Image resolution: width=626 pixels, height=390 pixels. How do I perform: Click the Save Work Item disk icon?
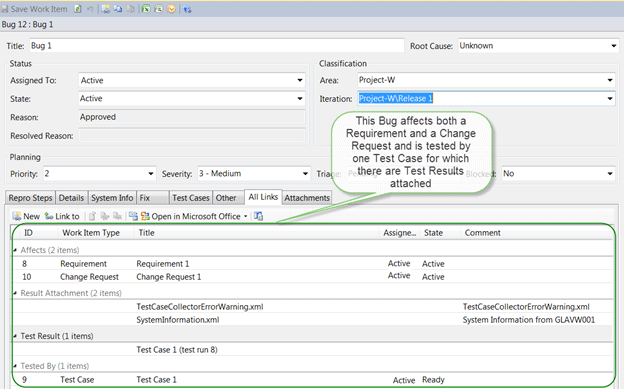click(5, 9)
